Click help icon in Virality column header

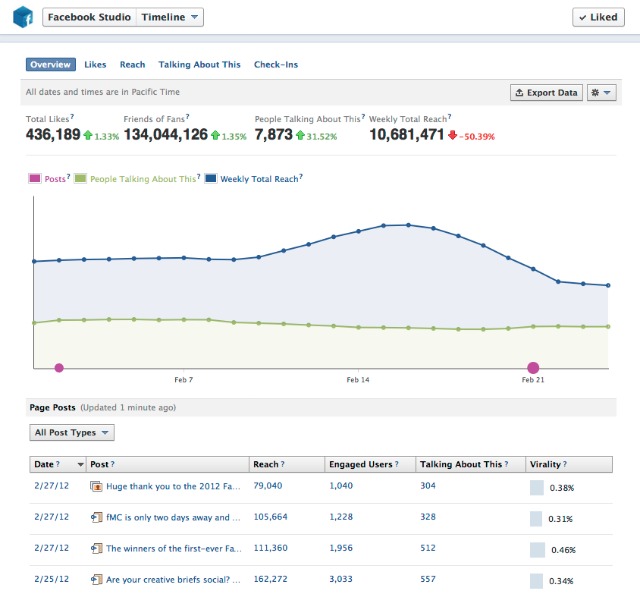coord(565,464)
